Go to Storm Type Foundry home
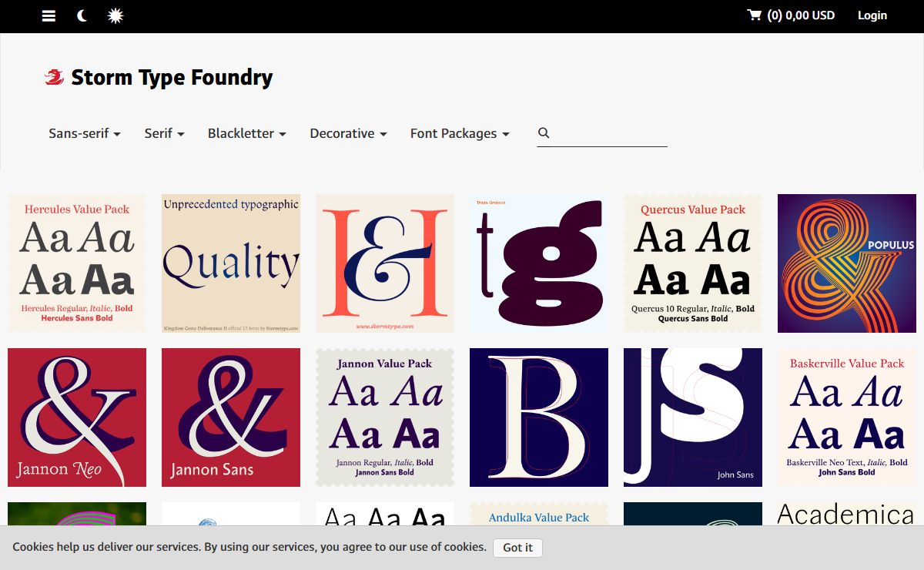The image size is (924, 570). tap(172, 77)
